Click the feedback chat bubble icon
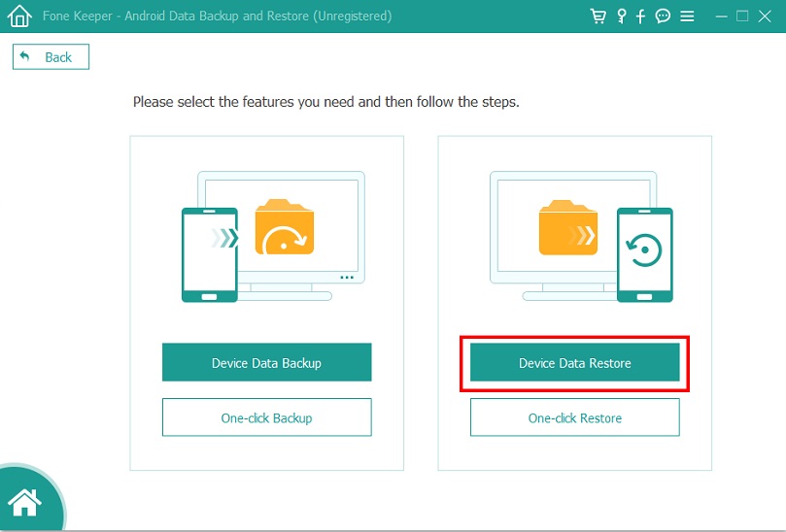 click(x=663, y=17)
